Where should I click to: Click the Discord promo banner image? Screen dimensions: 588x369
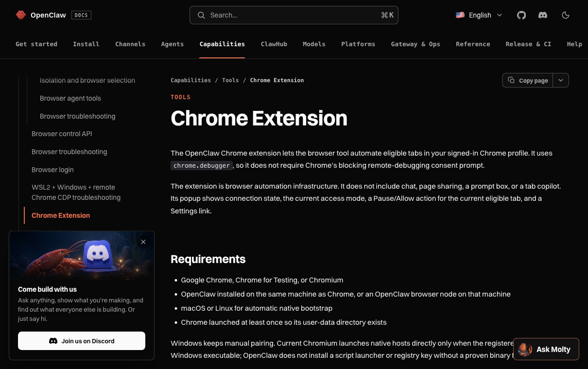pyautogui.click(x=82, y=256)
